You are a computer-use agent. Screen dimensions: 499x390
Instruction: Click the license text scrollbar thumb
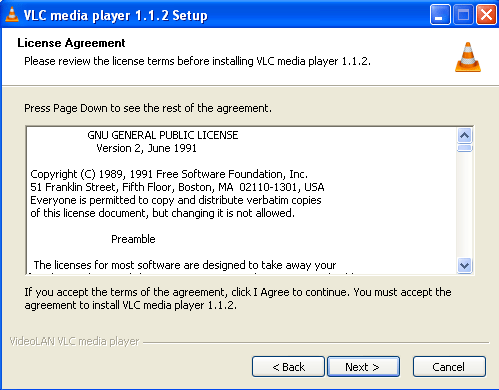point(465,148)
